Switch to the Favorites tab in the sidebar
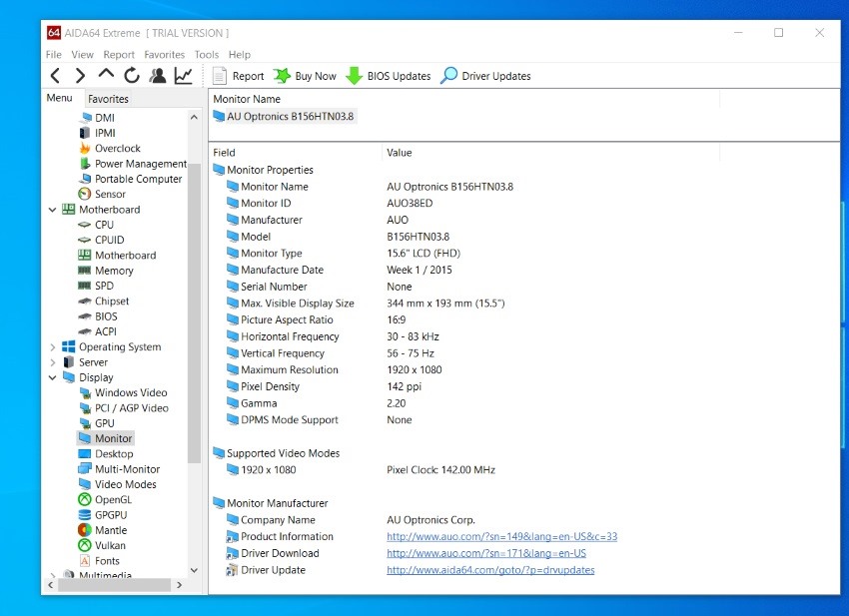Viewport: 849px width, 616px height. (108, 99)
